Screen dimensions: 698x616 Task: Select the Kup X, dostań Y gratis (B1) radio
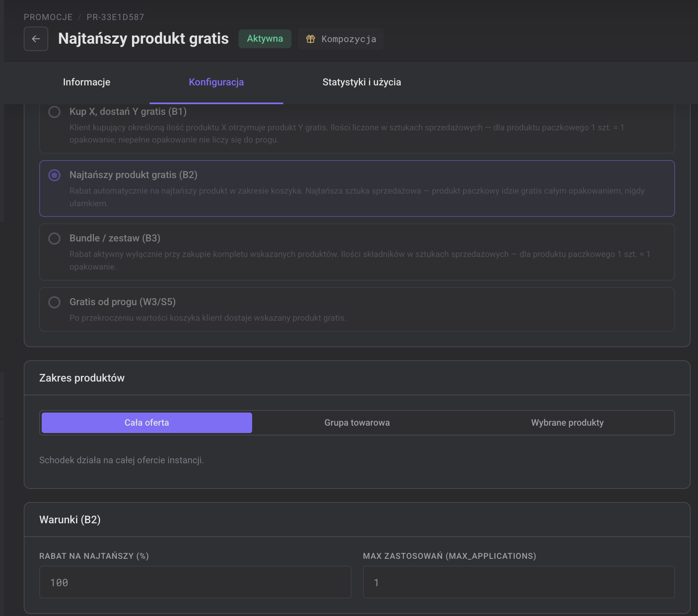point(54,112)
